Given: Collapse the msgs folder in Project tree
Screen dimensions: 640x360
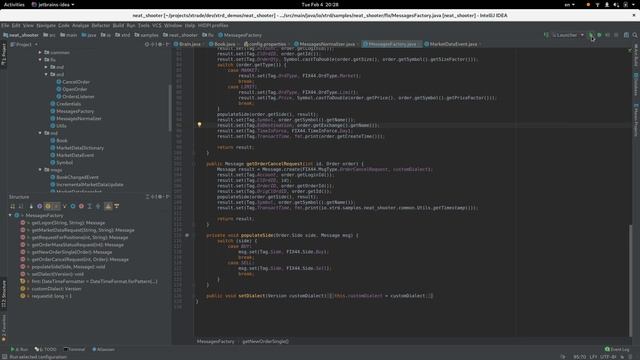Looking at the screenshot, I should [40, 170].
